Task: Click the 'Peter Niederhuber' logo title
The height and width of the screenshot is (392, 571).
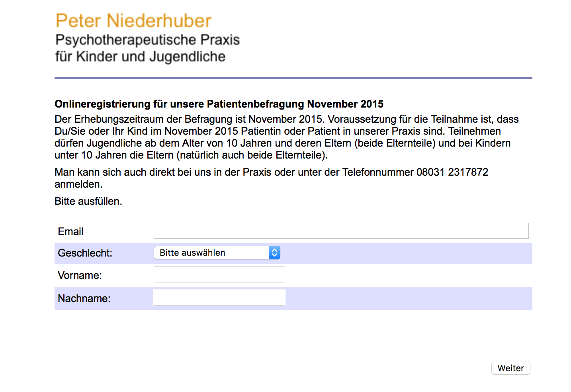Action: 133,21
